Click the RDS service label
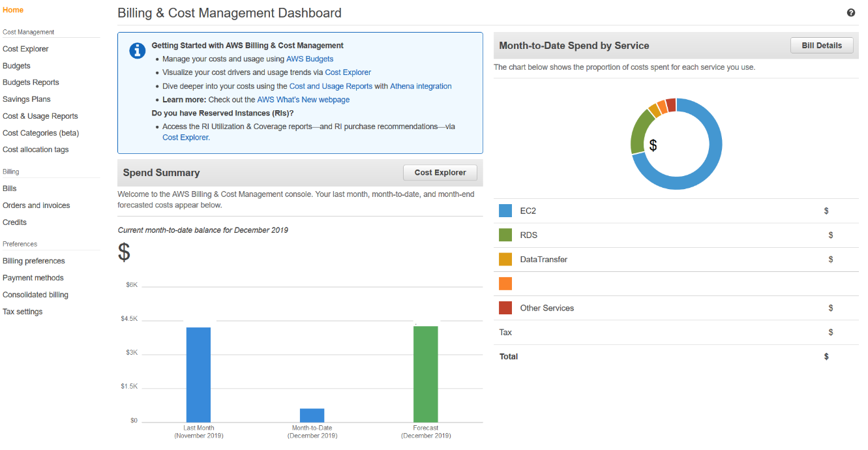Image resolution: width=868 pixels, height=450 pixels. coord(528,235)
